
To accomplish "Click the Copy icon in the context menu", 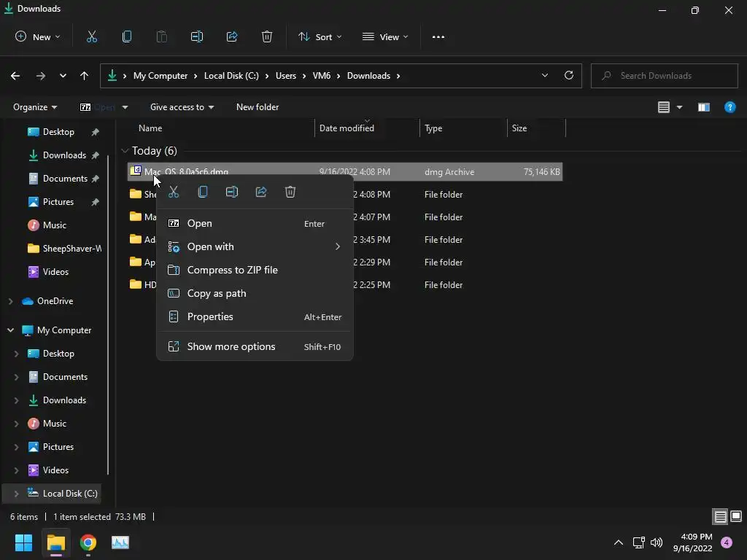I will [203, 192].
